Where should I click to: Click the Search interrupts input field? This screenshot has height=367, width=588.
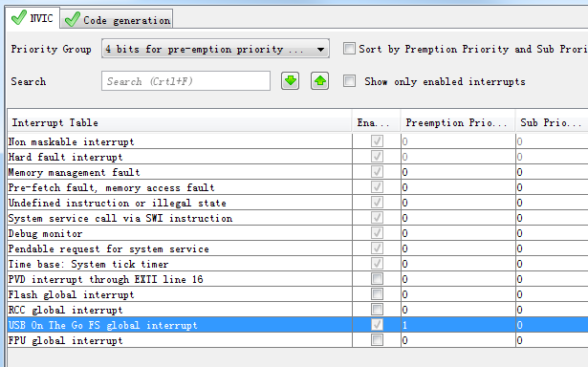[x=185, y=81]
